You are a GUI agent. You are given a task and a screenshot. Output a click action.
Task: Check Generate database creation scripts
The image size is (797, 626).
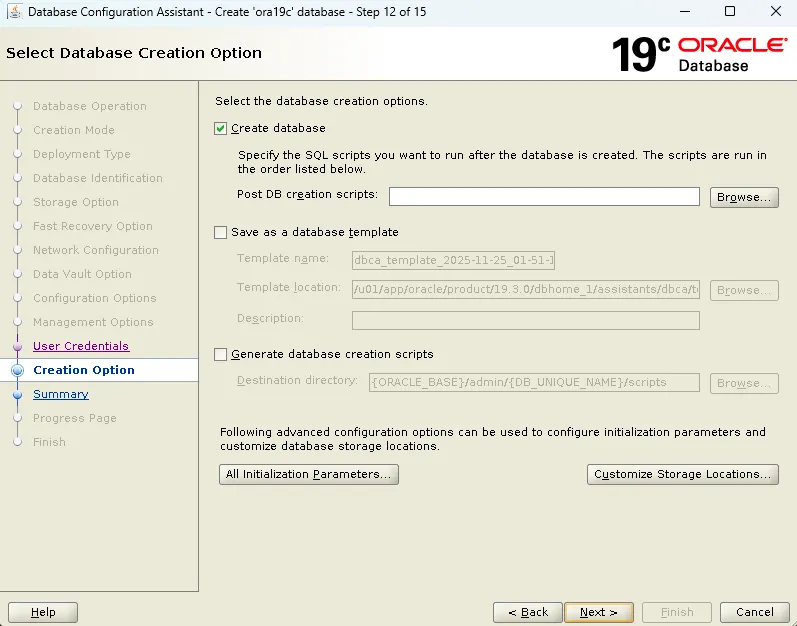pyautogui.click(x=220, y=355)
